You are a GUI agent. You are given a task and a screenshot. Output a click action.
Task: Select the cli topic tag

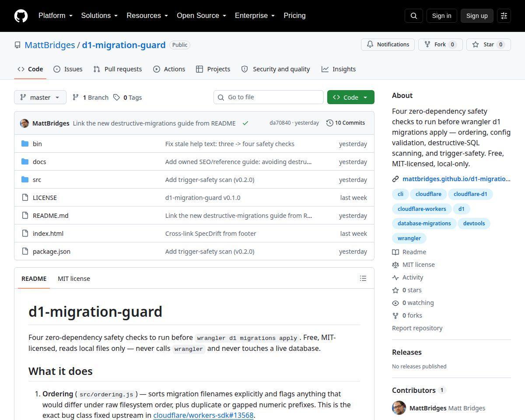[x=400, y=194]
